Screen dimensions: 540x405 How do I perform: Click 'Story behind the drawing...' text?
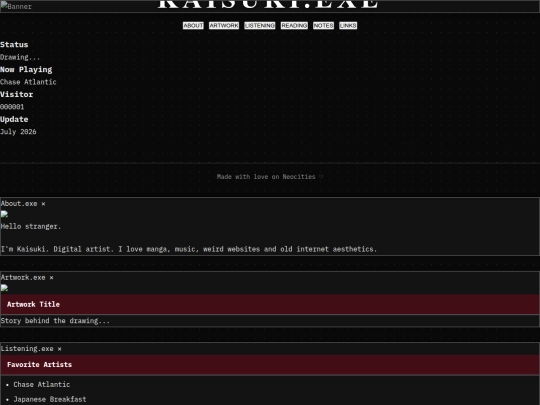coord(55,321)
